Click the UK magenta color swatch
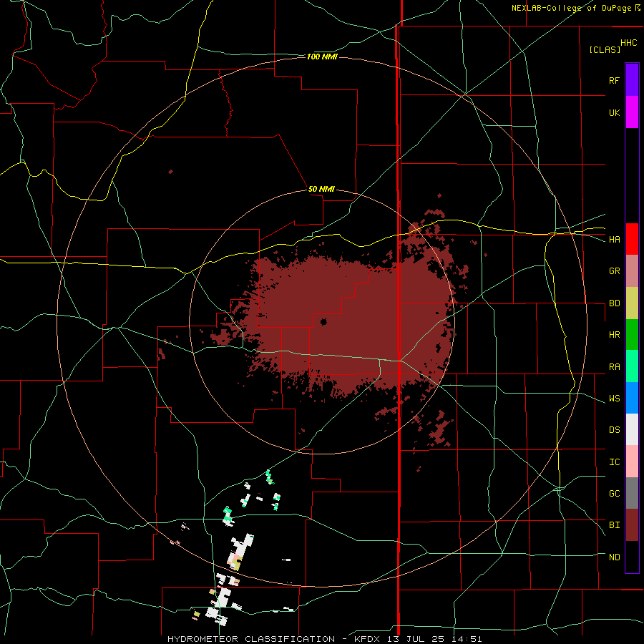This screenshot has height=644, width=644. click(x=632, y=112)
